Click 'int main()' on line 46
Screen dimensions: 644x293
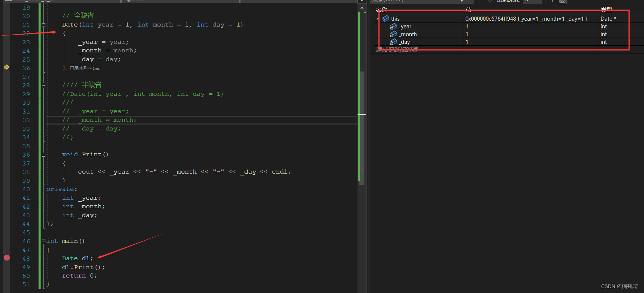[x=65, y=241]
